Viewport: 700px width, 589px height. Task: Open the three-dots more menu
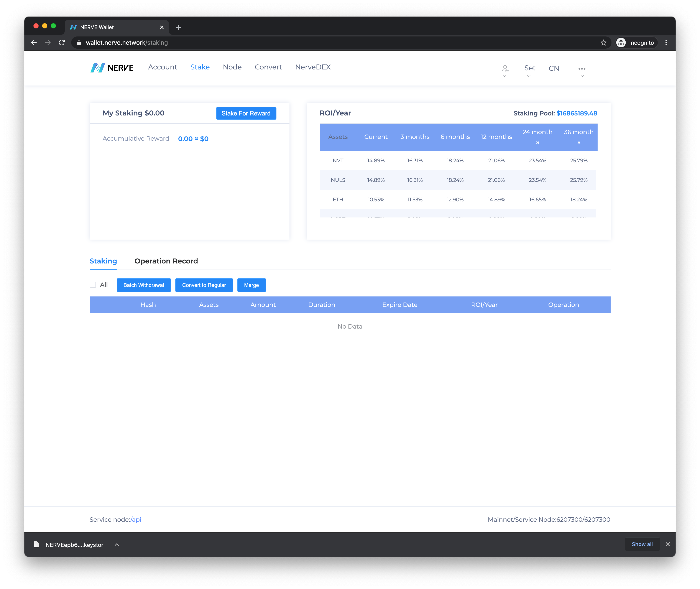(x=582, y=69)
